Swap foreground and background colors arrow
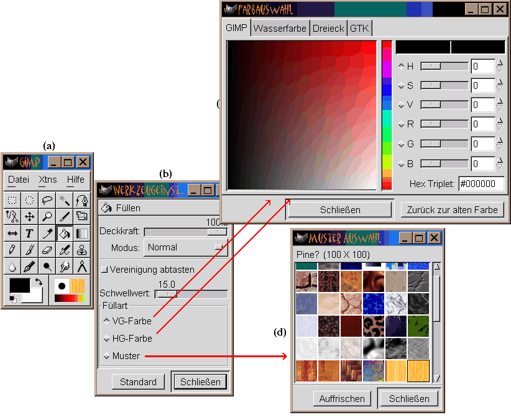Screen dimensions: 511x420 click(x=39, y=281)
